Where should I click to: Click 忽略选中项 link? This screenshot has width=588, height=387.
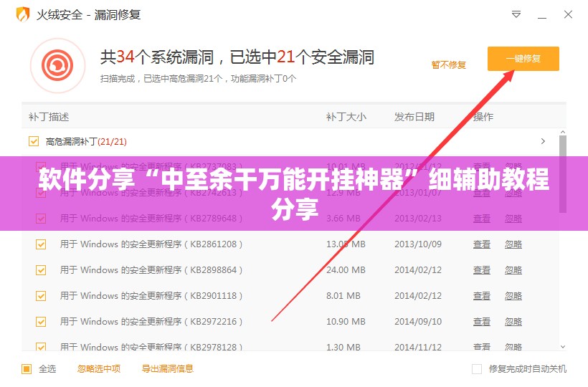[99, 369]
